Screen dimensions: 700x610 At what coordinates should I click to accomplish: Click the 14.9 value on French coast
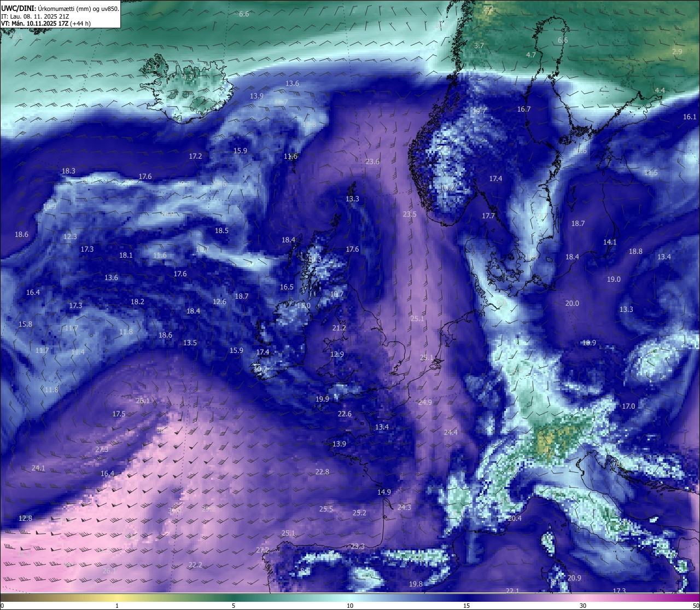384,492
